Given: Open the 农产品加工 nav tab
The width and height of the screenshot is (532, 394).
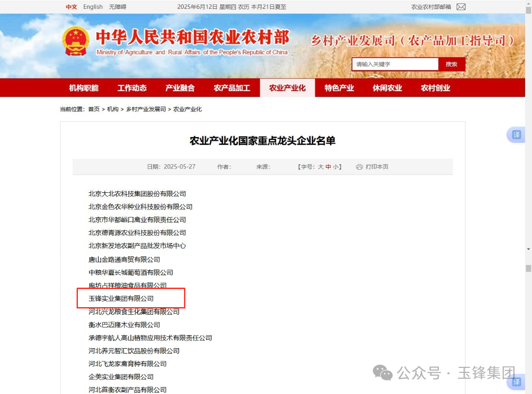Looking at the screenshot, I should [x=232, y=88].
